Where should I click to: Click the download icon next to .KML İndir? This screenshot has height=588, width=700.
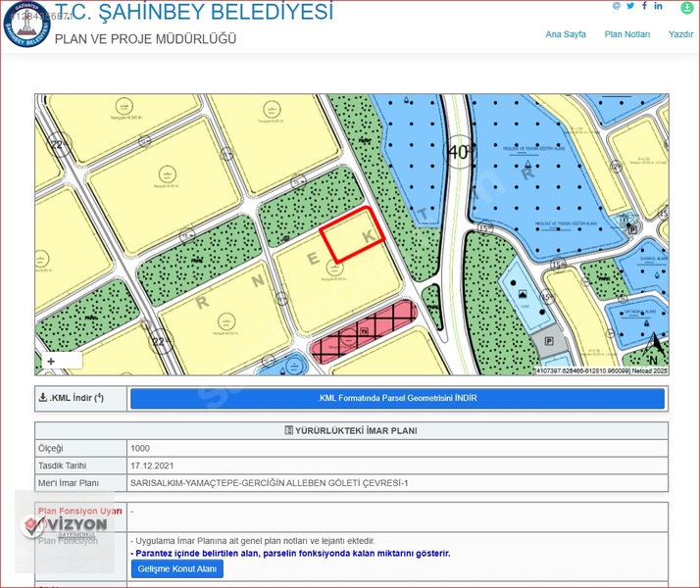[43, 397]
